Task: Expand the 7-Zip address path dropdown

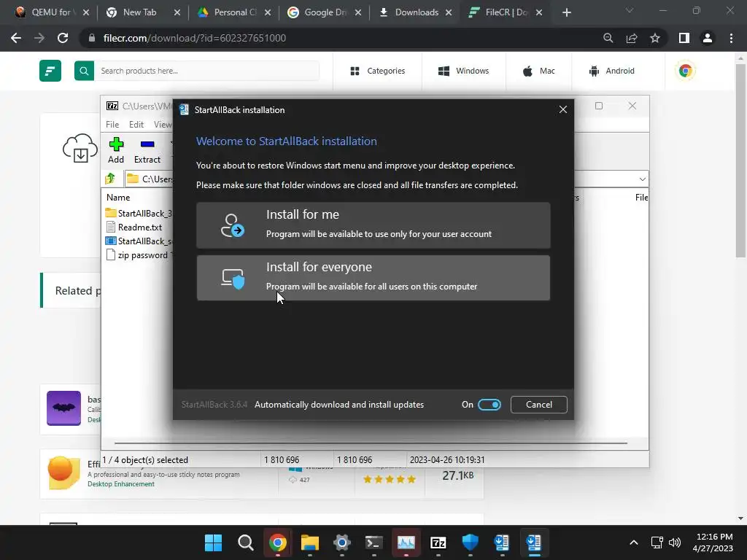Action: coord(642,179)
